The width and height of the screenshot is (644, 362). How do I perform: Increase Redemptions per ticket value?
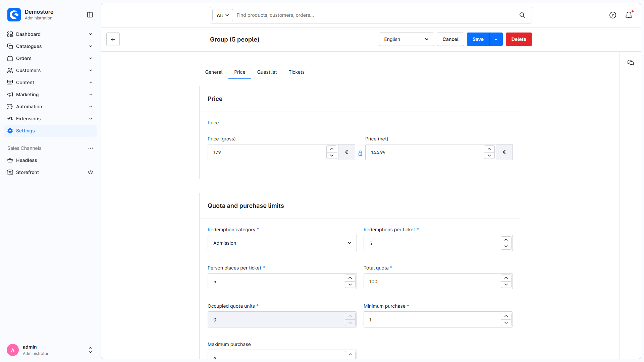pyautogui.click(x=506, y=240)
